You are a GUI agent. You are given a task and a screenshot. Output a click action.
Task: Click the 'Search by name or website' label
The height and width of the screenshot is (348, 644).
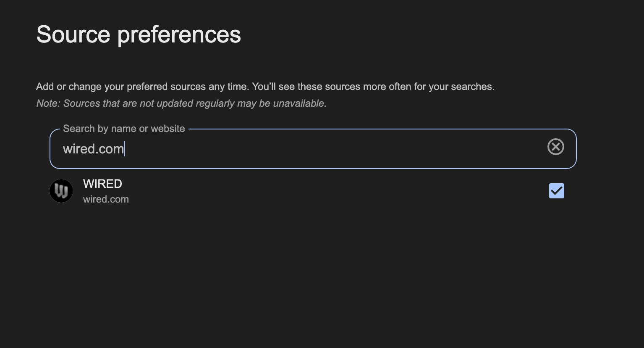[124, 129]
